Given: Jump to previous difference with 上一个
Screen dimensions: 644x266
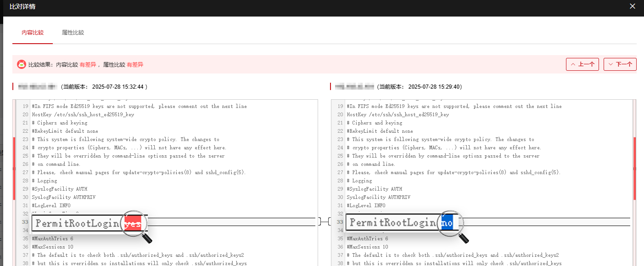Looking at the screenshot, I should (582, 64).
